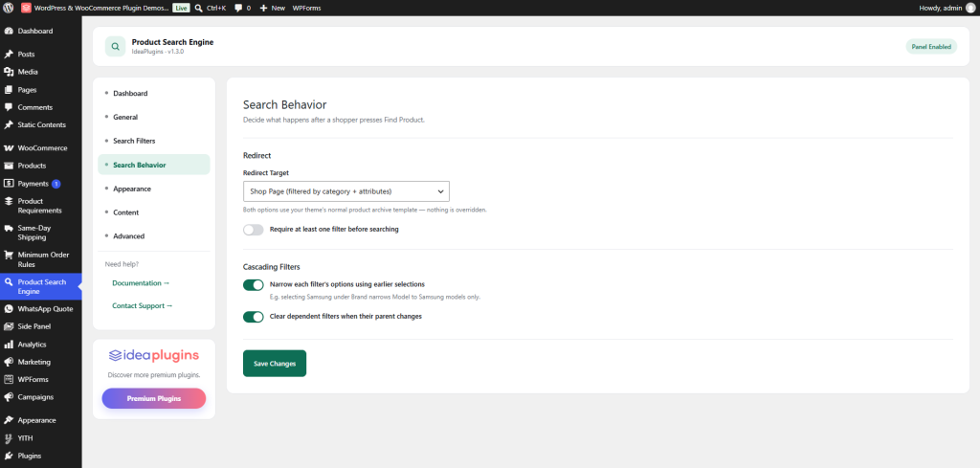Click the Products box icon
This screenshot has width=980, height=468.
9,166
